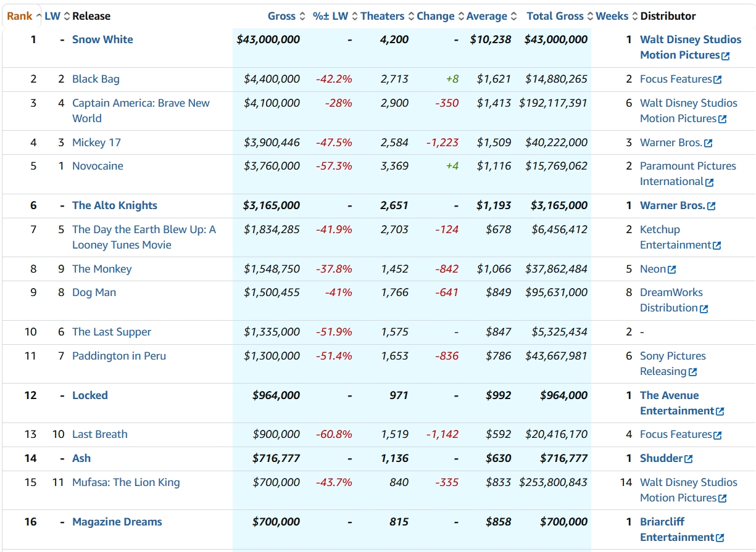Open The Last Supper release link
Image resolution: width=756 pixels, height=552 pixels.
(112, 332)
